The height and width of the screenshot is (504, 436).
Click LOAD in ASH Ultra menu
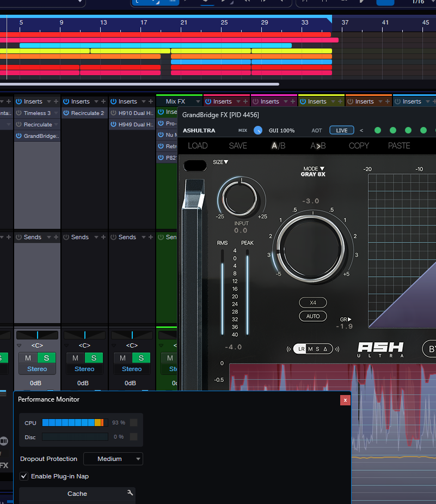tap(198, 145)
